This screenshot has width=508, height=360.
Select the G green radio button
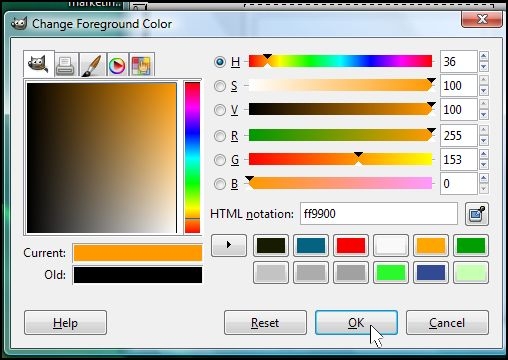click(220, 160)
